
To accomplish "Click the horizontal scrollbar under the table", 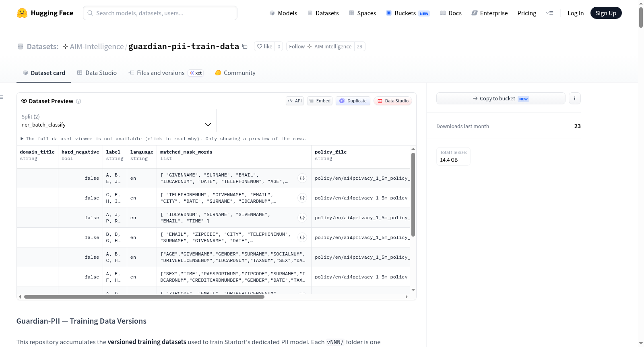I will tap(144, 297).
